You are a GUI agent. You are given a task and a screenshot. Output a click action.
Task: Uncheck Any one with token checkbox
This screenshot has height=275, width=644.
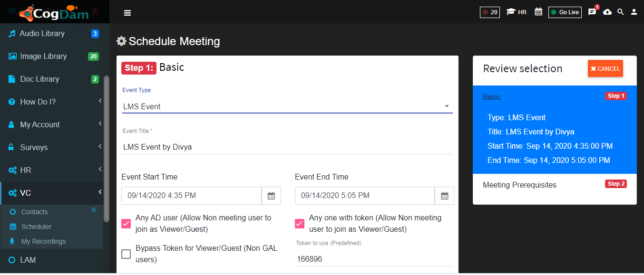[x=300, y=223]
